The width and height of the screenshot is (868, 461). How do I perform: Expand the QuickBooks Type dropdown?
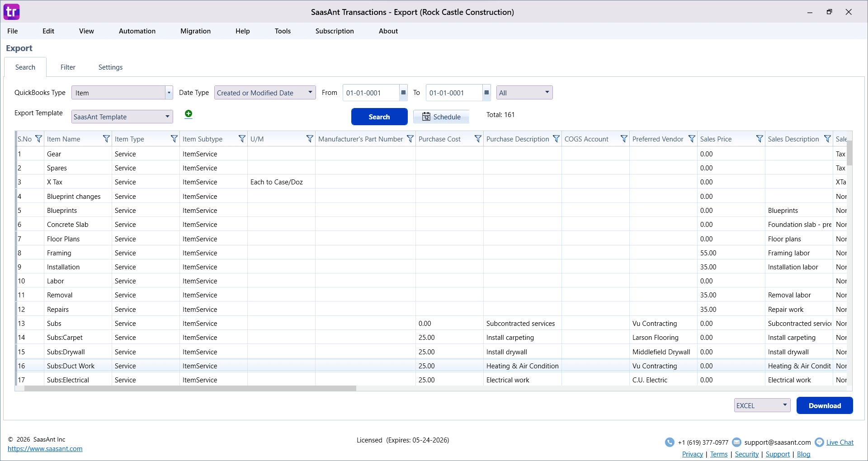[169, 93]
